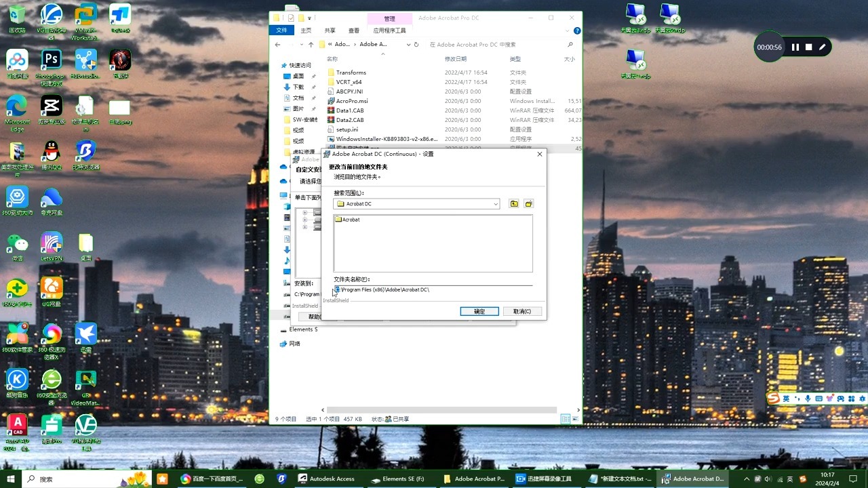Viewport: 868px width, 488px height.
Task: Close the change destination folder dialog
Action: click(540, 155)
